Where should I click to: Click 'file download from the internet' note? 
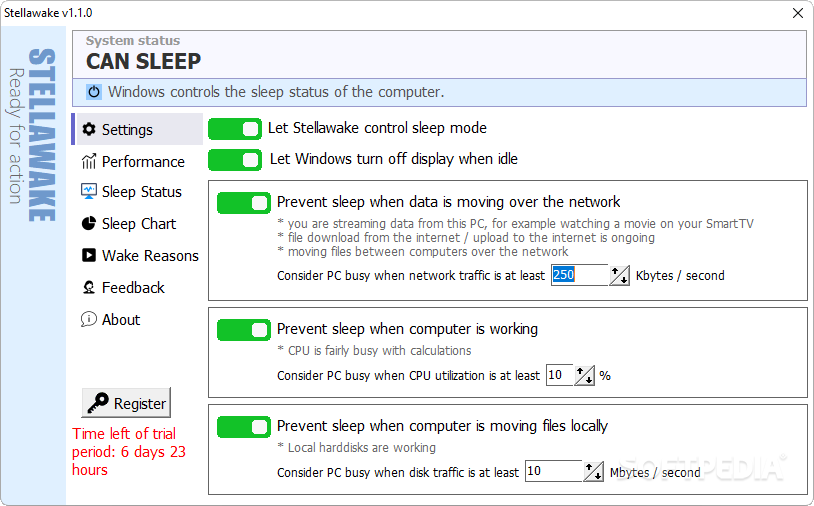466,238
